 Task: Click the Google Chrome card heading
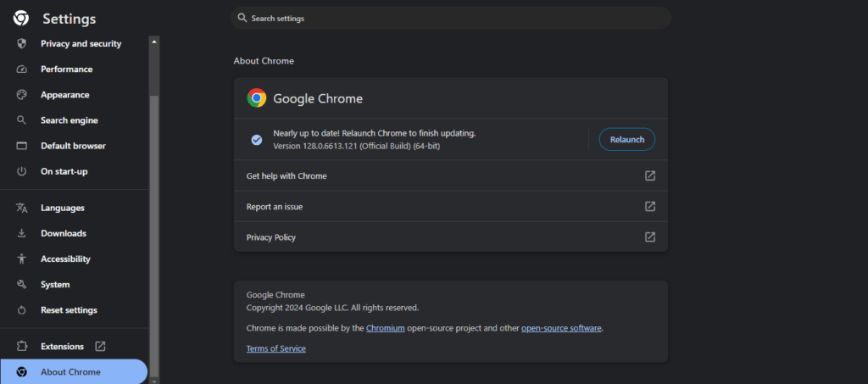318,99
